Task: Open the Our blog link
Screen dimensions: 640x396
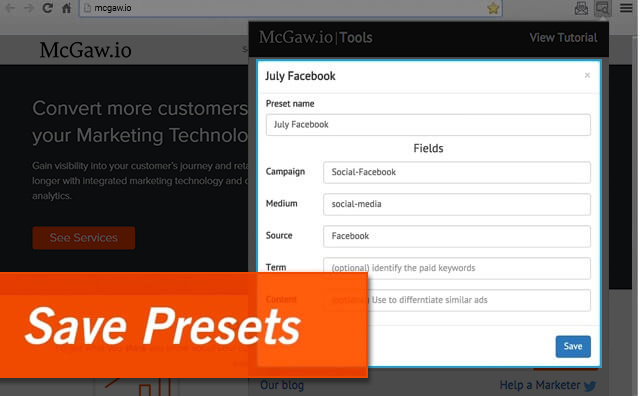Action: coord(282,385)
